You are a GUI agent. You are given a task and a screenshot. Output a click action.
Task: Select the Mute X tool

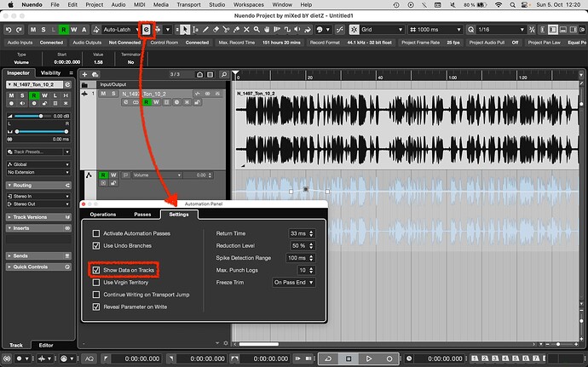tap(246, 30)
